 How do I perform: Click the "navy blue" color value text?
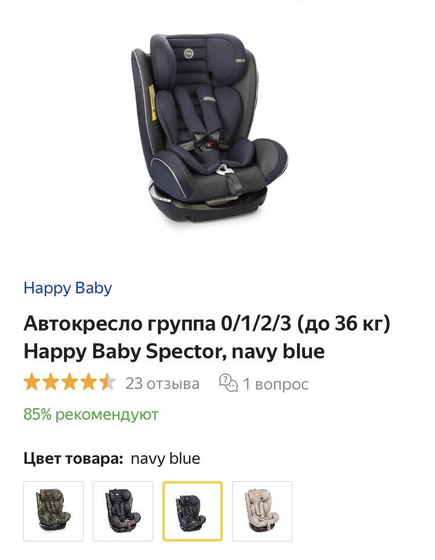pyautogui.click(x=165, y=459)
